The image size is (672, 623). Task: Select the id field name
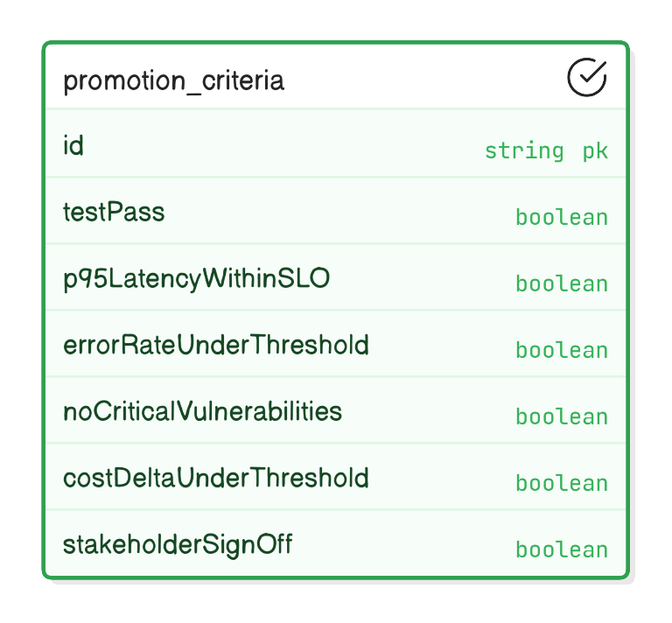[x=73, y=145]
